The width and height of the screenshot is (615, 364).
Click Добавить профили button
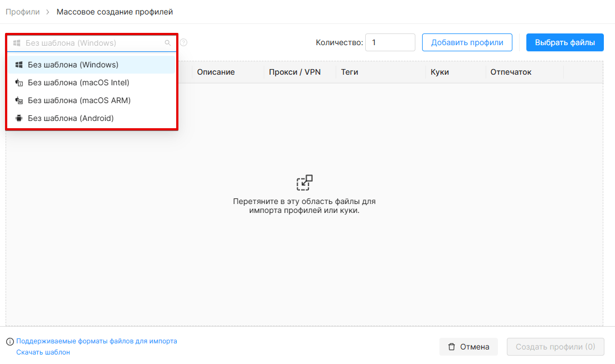tap(467, 42)
